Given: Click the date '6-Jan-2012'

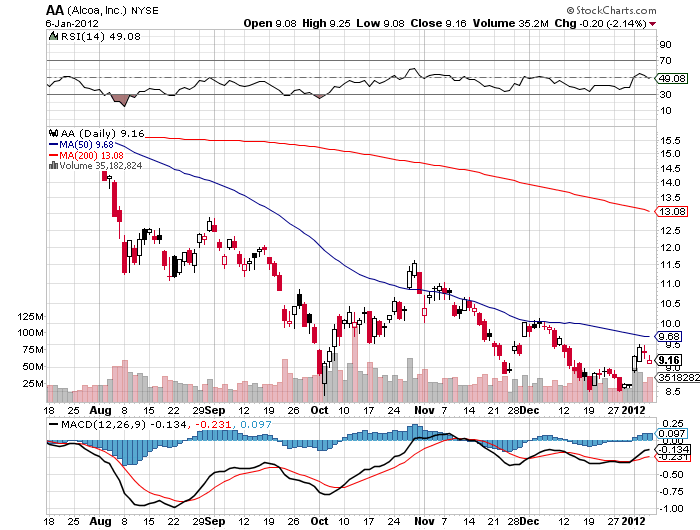Looking at the screenshot, I should [x=72, y=24].
